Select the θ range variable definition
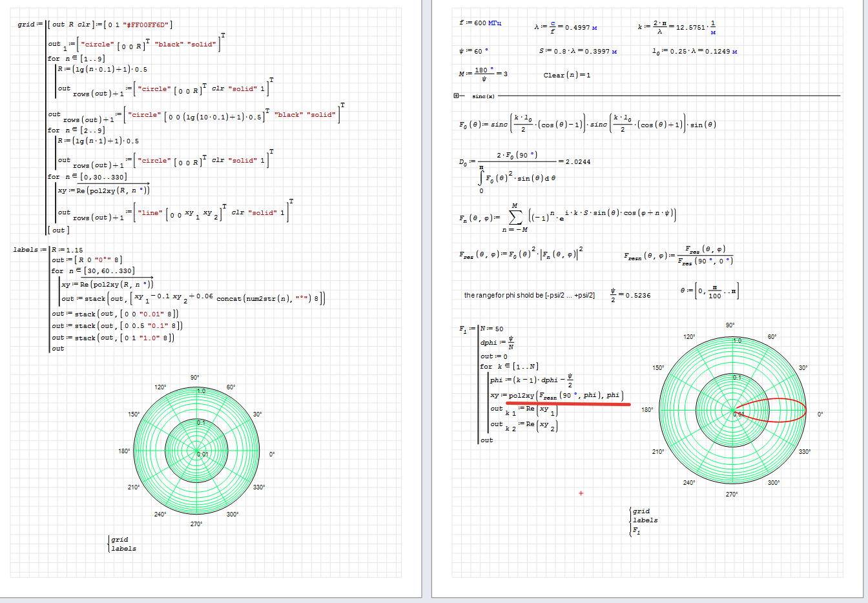The height and width of the screenshot is (603, 868). pyautogui.click(x=709, y=291)
